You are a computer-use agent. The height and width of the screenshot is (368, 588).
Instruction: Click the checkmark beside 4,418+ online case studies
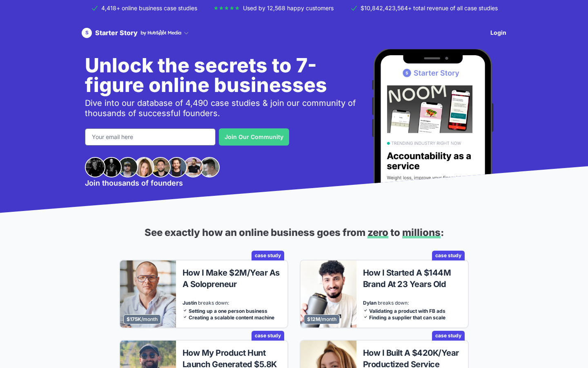95,8
